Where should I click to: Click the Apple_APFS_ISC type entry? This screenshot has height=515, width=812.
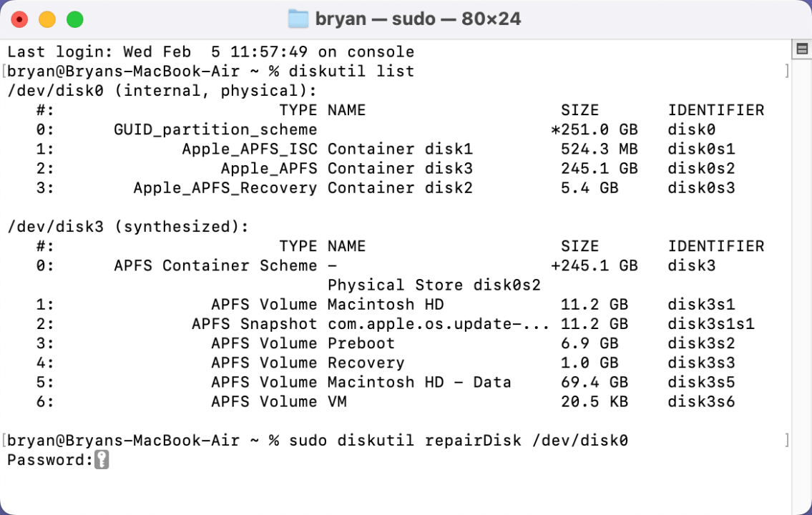coord(249,149)
